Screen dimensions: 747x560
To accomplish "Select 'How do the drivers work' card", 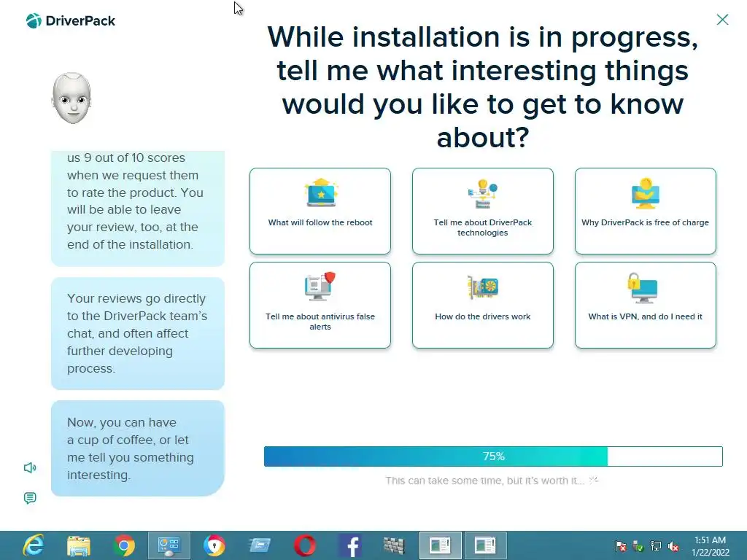I will (483, 306).
